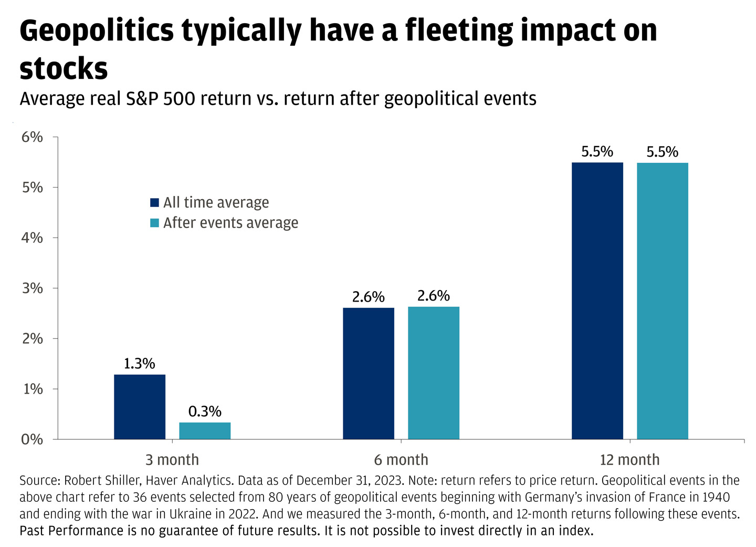Click the 0.3% data label
The image size is (756, 547).
(x=205, y=411)
